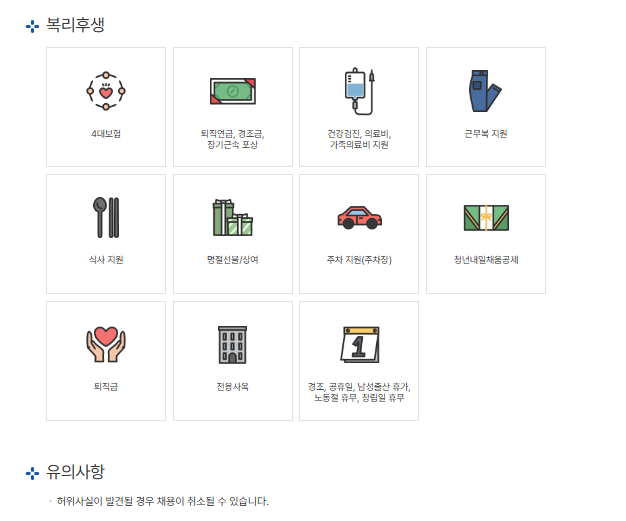The height and width of the screenshot is (521, 626).
Task: Click the 유의사항 section heading
Action: [x=75, y=472]
